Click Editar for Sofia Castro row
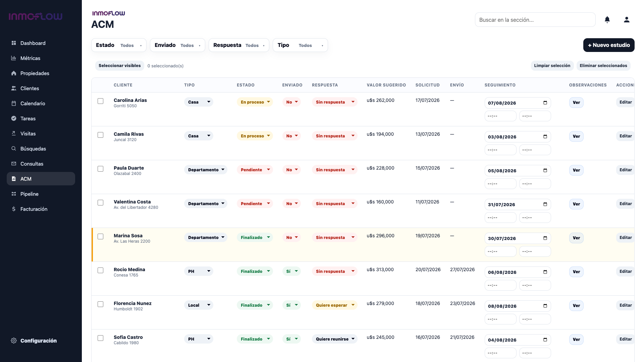 tap(625, 339)
